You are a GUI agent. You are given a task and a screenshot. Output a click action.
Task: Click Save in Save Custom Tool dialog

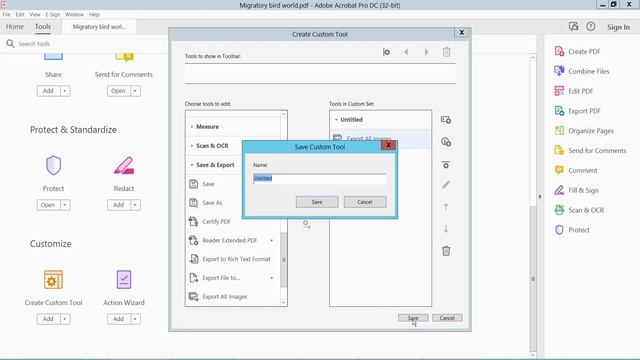tap(317, 202)
